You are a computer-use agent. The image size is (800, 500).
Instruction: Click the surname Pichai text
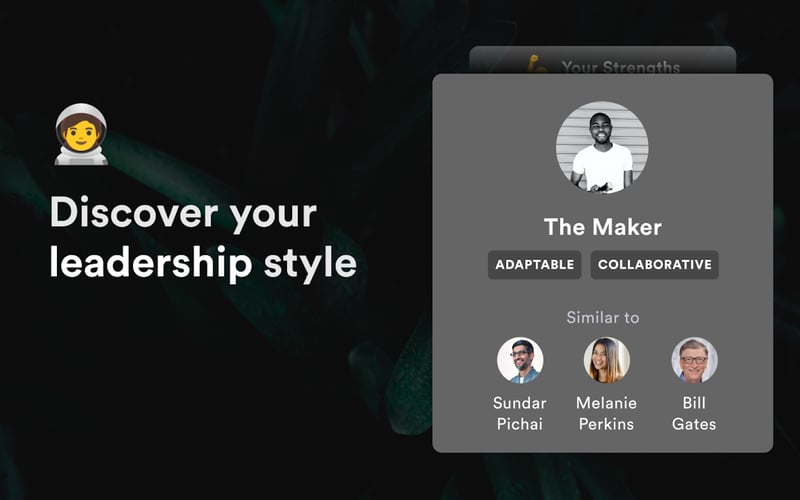519,424
